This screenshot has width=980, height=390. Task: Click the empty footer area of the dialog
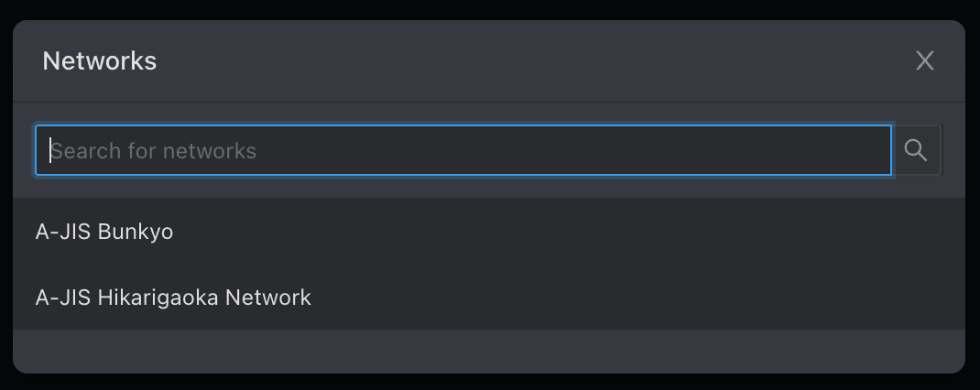pyautogui.click(x=488, y=351)
